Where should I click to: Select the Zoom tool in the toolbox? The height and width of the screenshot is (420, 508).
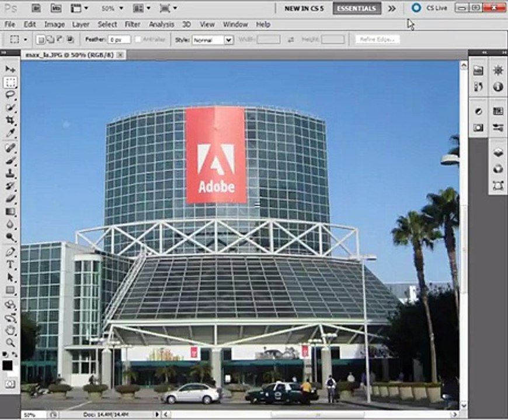pyautogui.click(x=10, y=342)
